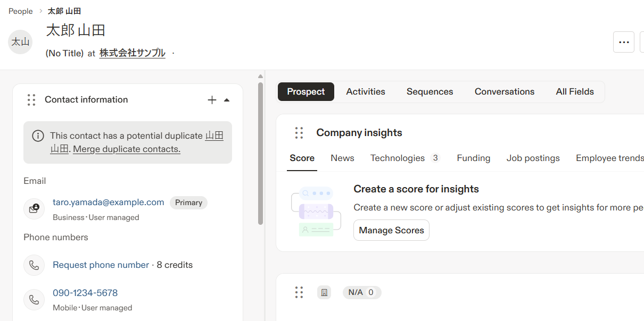The width and height of the screenshot is (644, 321).
Task: Open the Sequences tab
Action: pyautogui.click(x=430, y=91)
